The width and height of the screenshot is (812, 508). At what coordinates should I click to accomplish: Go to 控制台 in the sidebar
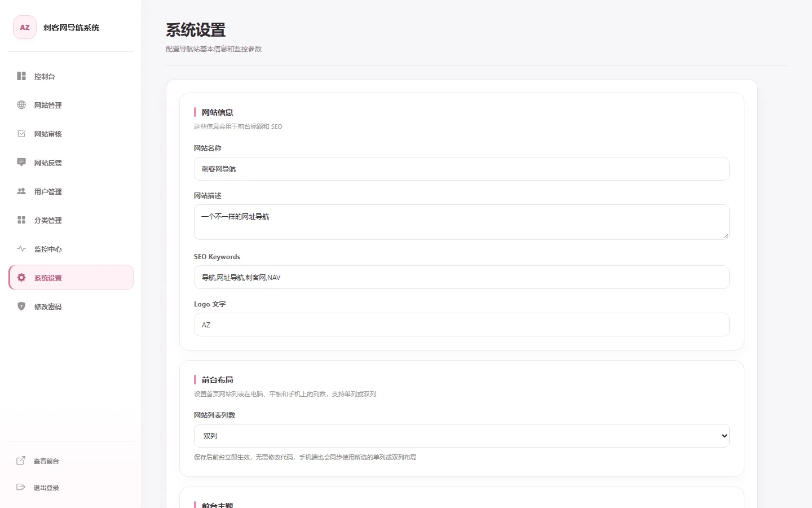point(71,76)
